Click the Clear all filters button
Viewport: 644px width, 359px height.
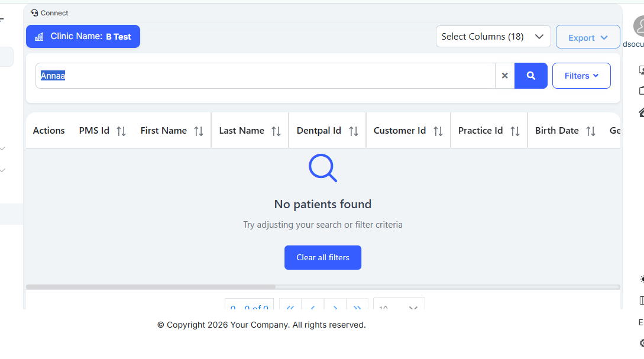pos(322,258)
